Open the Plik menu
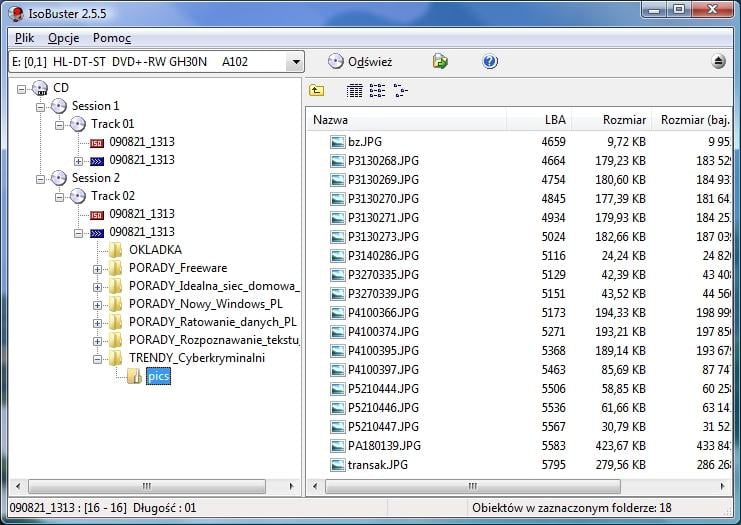The width and height of the screenshot is (741, 525). click(x=24, y=38)
